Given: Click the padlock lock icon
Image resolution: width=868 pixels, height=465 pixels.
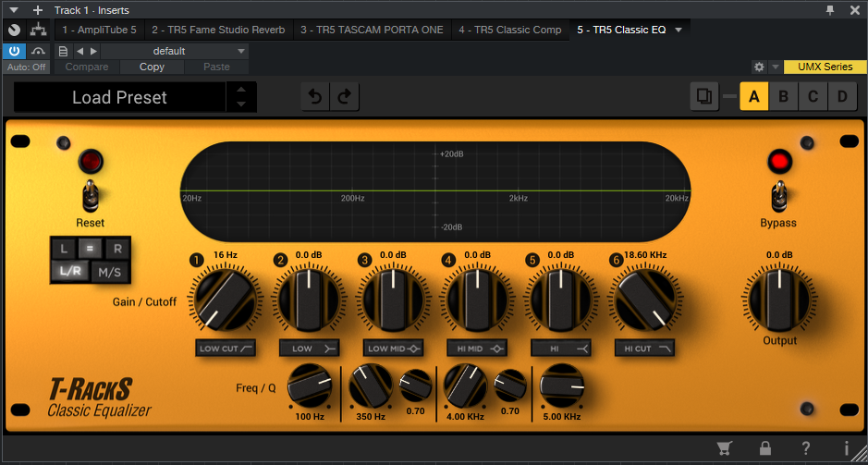Looking at the screenshot, I should tap(765, 447).
